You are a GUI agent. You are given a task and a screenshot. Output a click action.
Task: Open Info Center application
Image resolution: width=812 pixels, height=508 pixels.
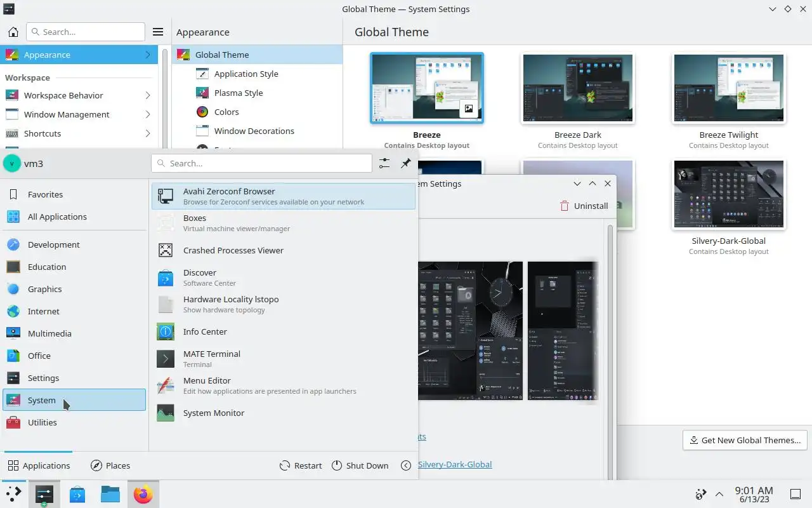[284, 331]
